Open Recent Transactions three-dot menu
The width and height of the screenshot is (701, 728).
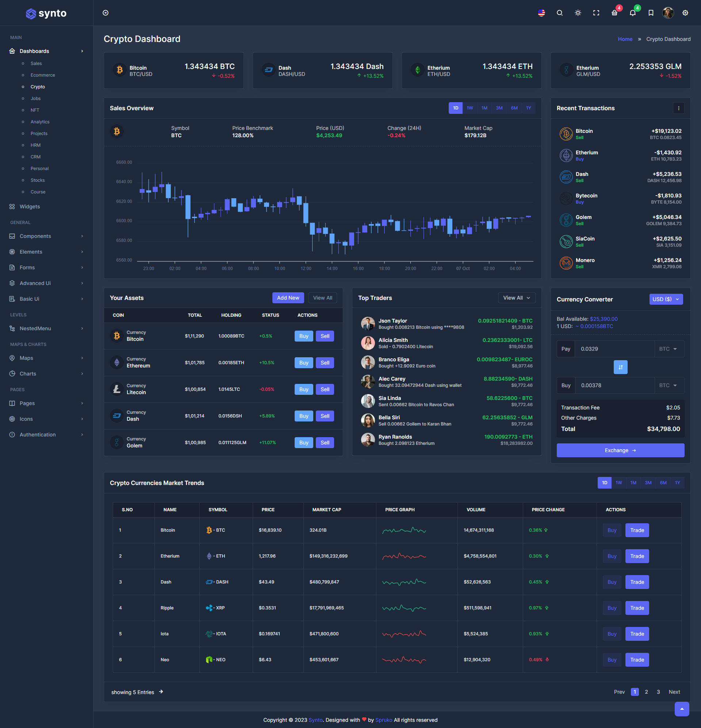tap(678, 108)
